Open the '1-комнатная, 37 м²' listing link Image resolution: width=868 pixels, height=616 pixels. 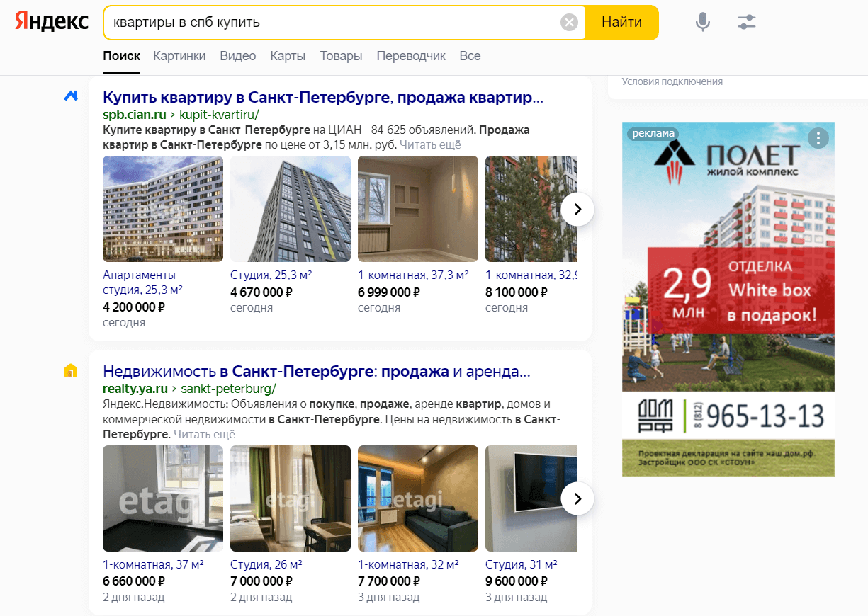tap(153, 564)
